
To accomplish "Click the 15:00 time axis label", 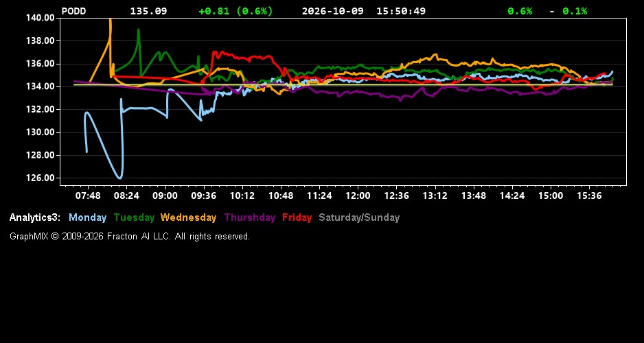I will coord(551,196).
